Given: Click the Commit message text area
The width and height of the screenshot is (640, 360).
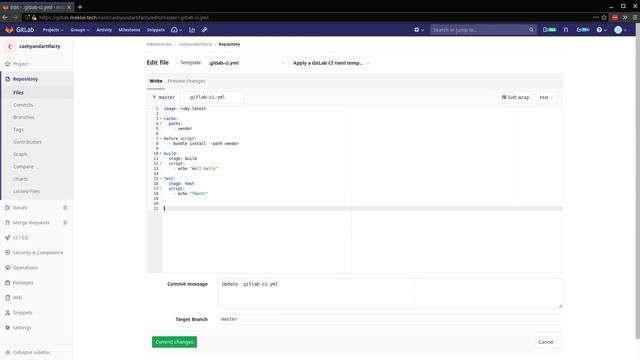Looking at the screenshot, I should tap(390, 293).
